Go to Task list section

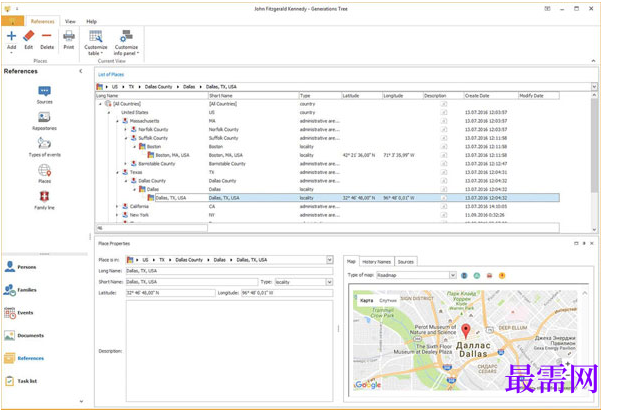coord(21,381)
